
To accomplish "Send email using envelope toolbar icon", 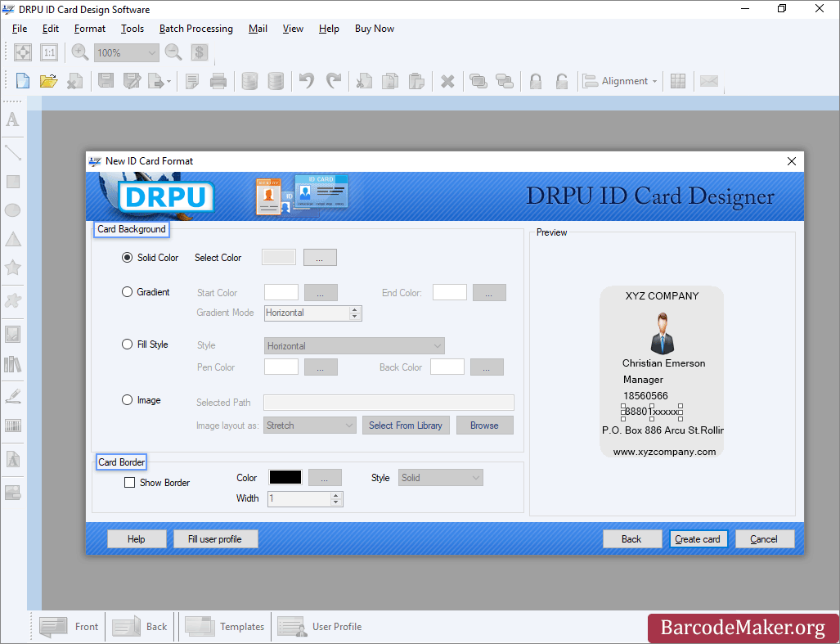I will point(709,81).
